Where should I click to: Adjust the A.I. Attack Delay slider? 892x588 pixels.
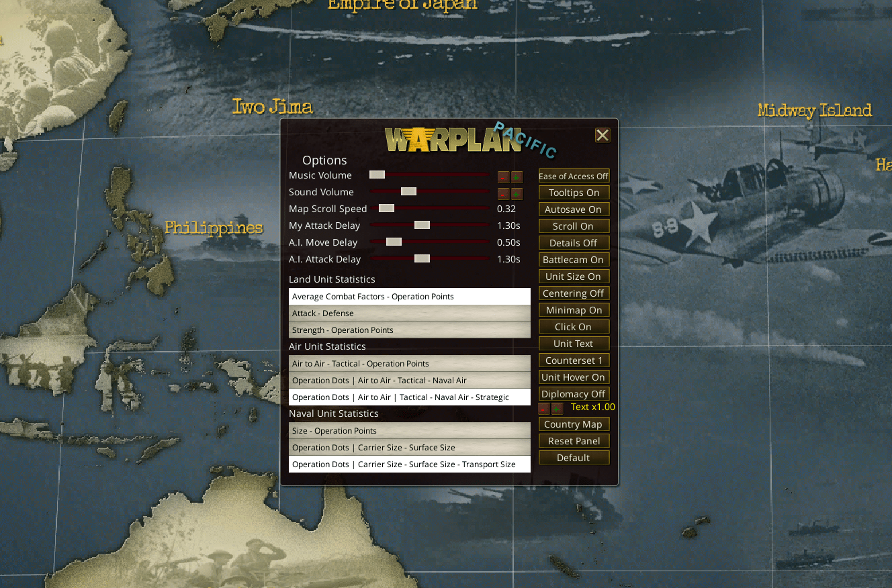(x=429, y=258)
